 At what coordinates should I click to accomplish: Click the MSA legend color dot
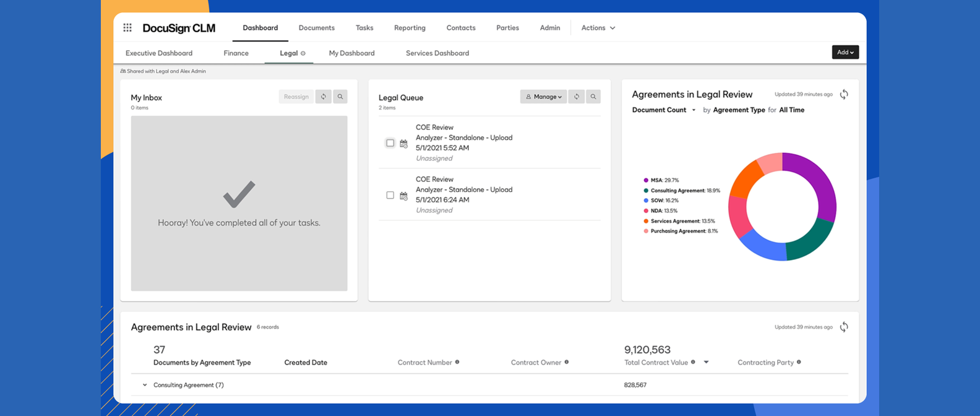(646, 181)
